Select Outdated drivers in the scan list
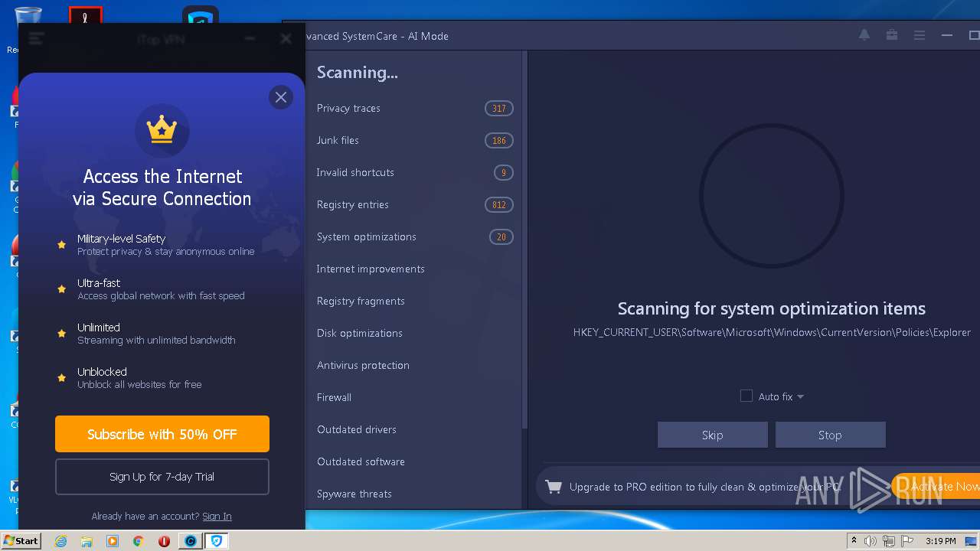Screen dimensions: 980x551 (357, 430)
